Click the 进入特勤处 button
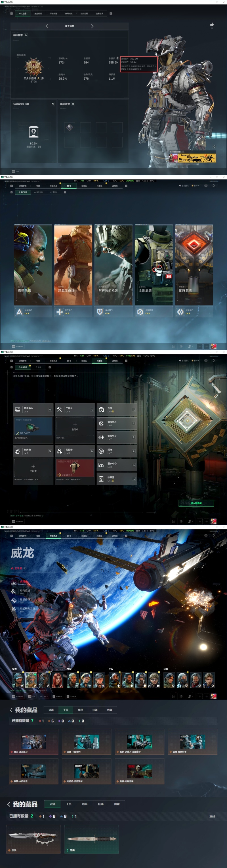The image size is (227, 868). (x=196, y=503)
